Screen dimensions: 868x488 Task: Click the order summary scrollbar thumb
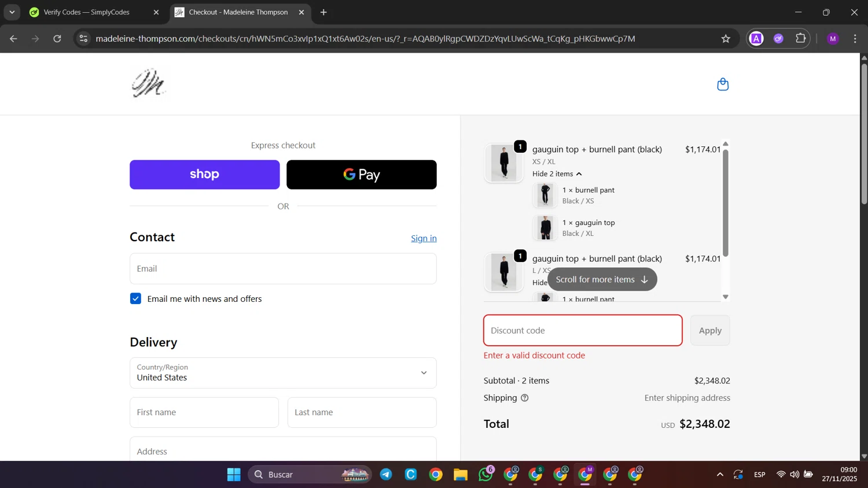pos(726,202)
